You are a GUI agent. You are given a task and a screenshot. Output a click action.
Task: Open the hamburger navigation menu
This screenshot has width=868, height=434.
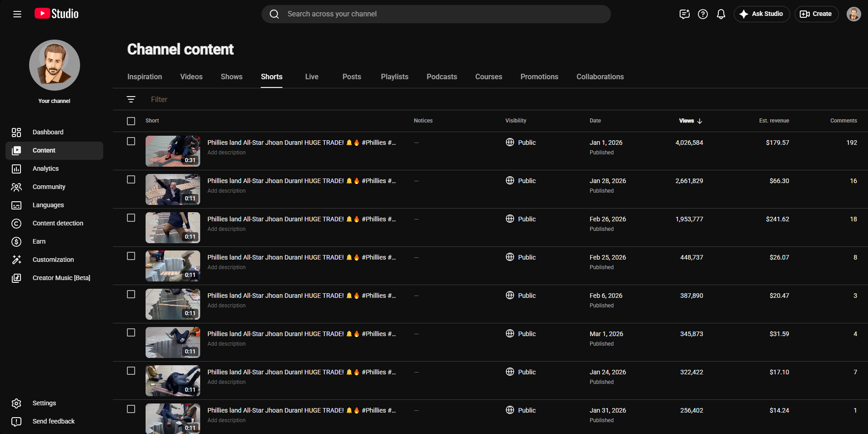coord(17,14)
